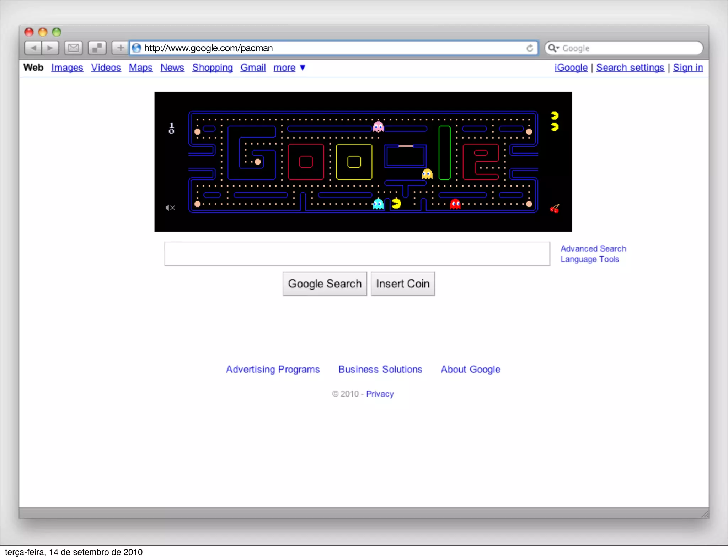Open the Gmail link
728x560 pixels.
[x=253, y=68]
